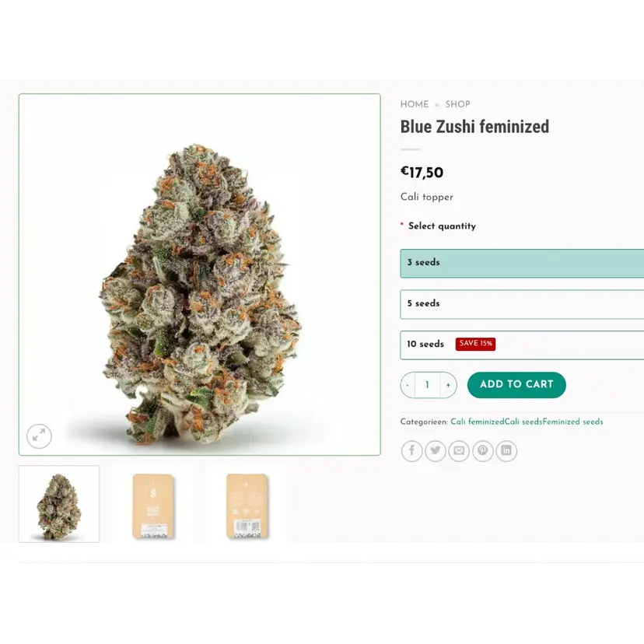Viewport: 644px width, 644px height.
Task: Add Blue Zushi to cart
Action: click(x=516, y=385)
